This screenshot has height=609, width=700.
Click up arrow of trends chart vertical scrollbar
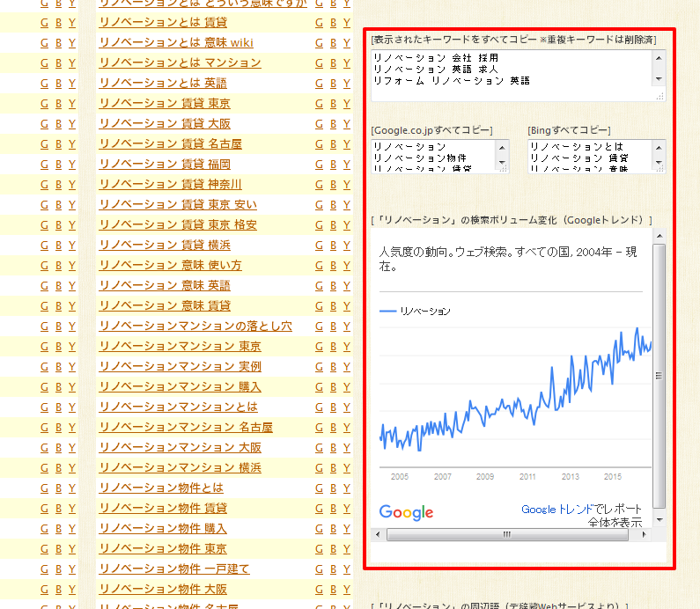[659, 236]
